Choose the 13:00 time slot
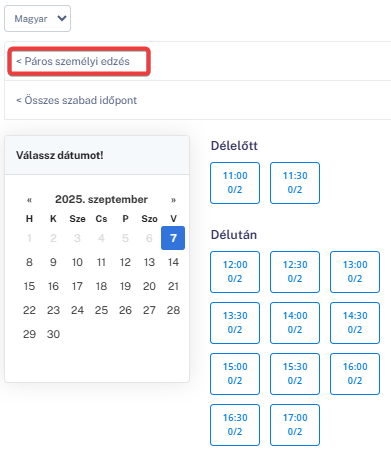 tap(355, 272)
